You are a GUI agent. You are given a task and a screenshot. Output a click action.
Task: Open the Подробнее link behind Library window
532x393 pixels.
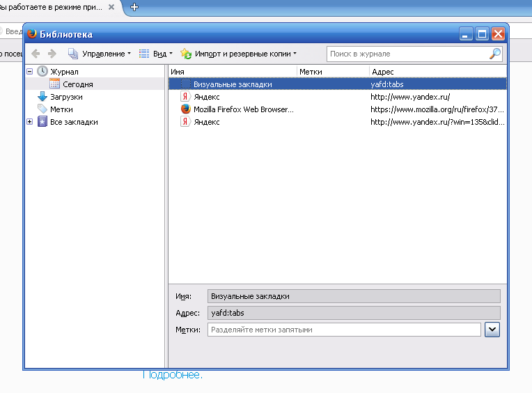[173, 375]
